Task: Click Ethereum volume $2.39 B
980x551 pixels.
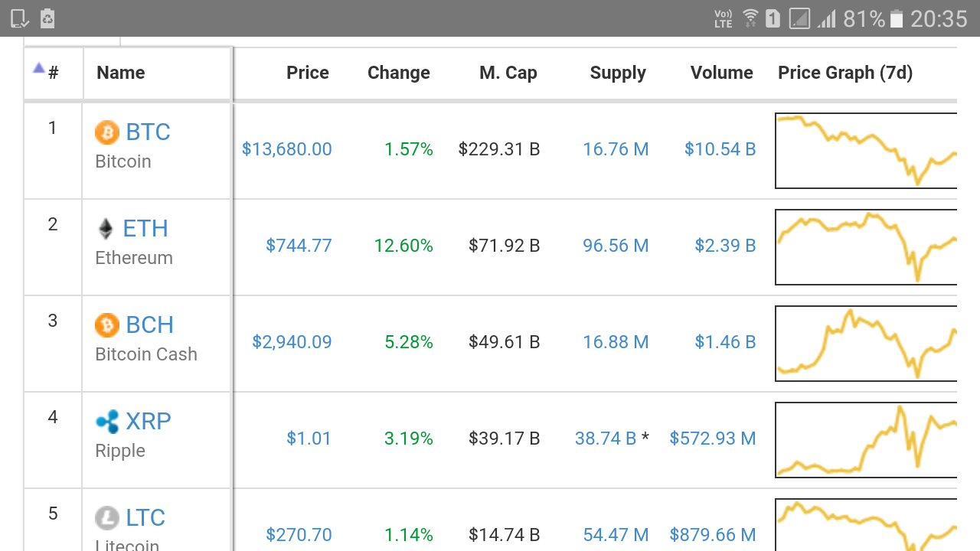Action: coord(726,246)
